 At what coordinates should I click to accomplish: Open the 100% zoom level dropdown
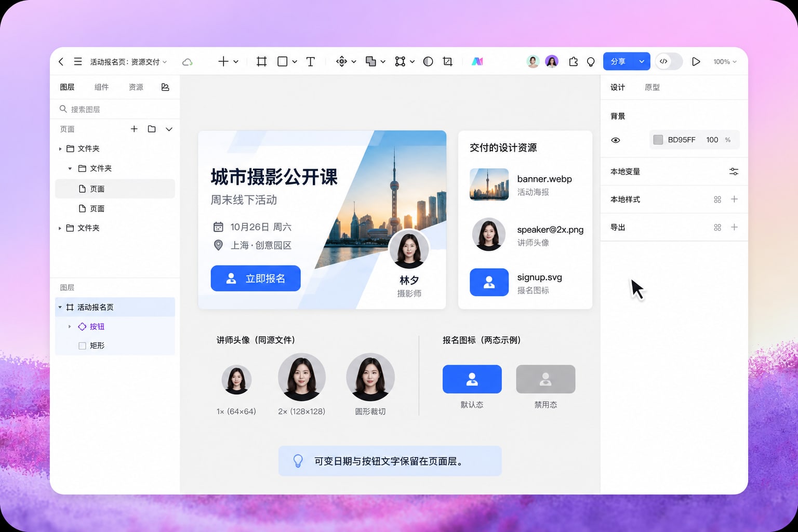725,62
